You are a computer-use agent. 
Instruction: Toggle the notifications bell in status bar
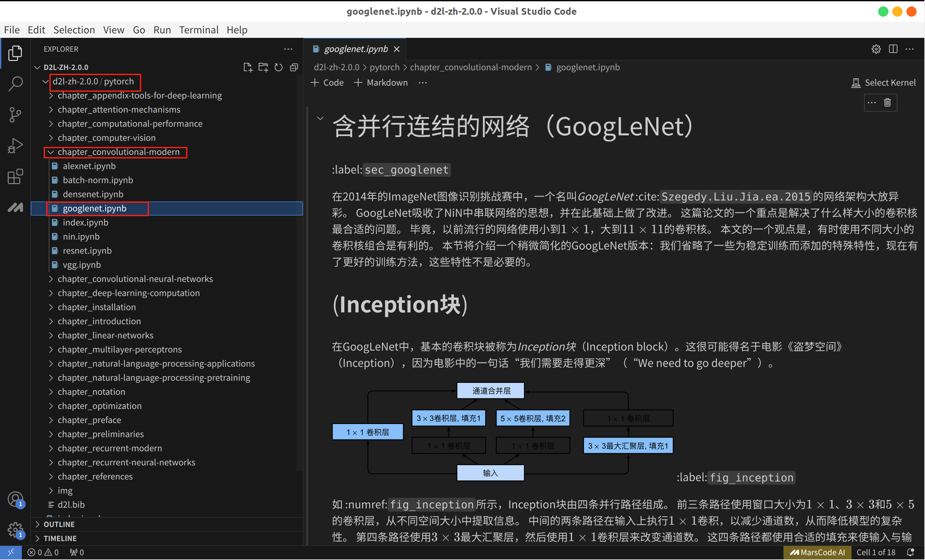click(x=910, y=552)
